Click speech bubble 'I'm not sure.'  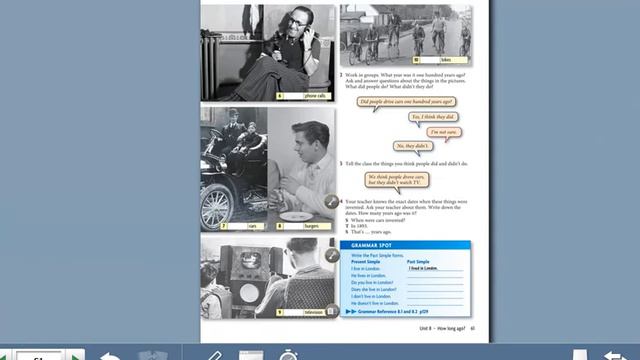coord(444,132)
